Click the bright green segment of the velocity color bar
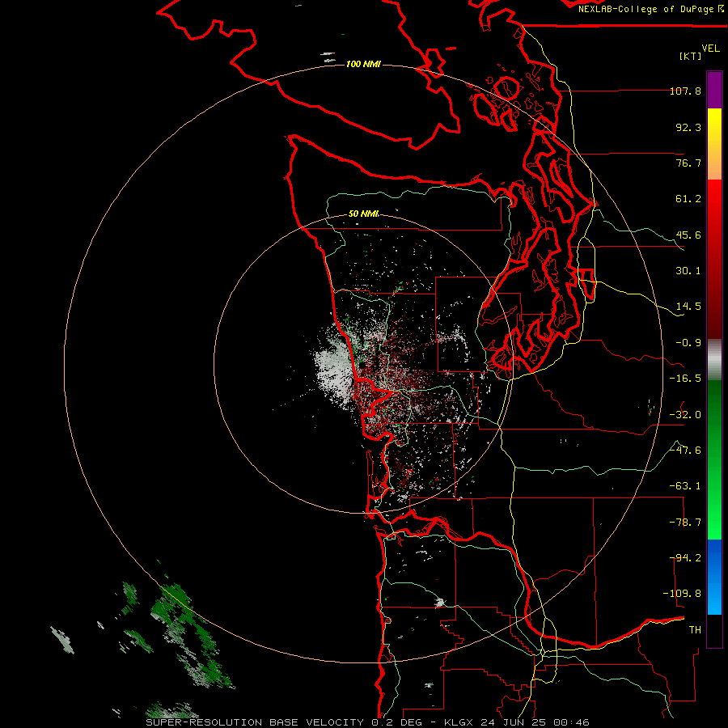Screen dimensions: 728x728 coord(714,502)
